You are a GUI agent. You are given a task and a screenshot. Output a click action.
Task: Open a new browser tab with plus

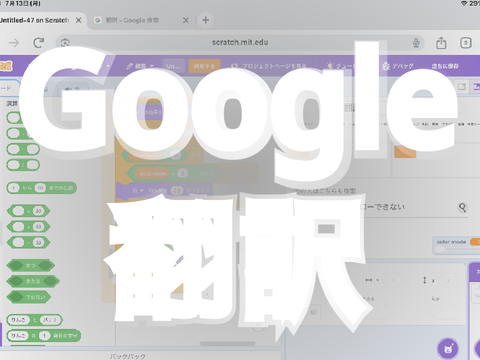tap(206, 20)
